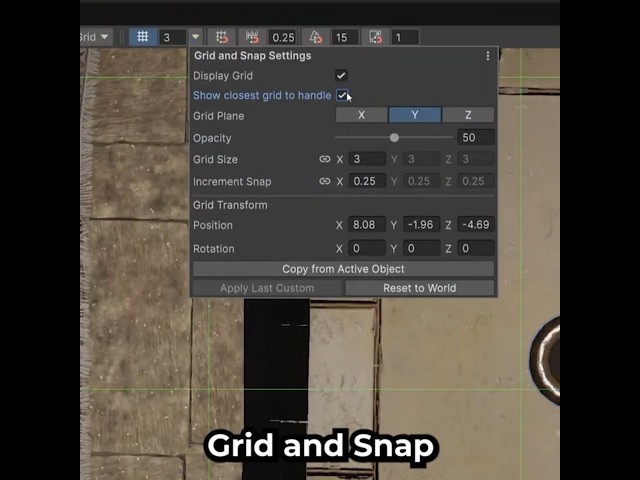
Task: Toggle the Grid Size link axes icon
Action: [x=325, y=159]
